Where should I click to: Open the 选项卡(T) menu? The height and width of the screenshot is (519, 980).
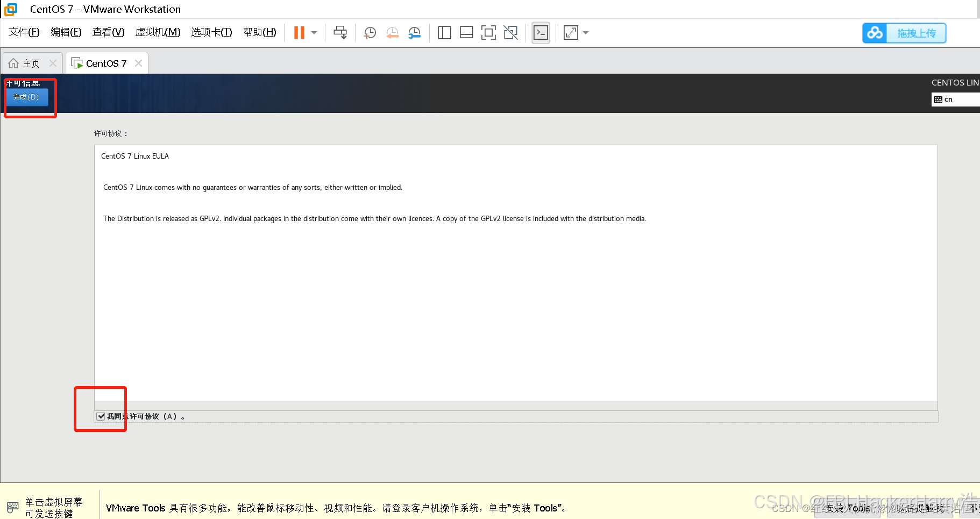tap(211, 32)
